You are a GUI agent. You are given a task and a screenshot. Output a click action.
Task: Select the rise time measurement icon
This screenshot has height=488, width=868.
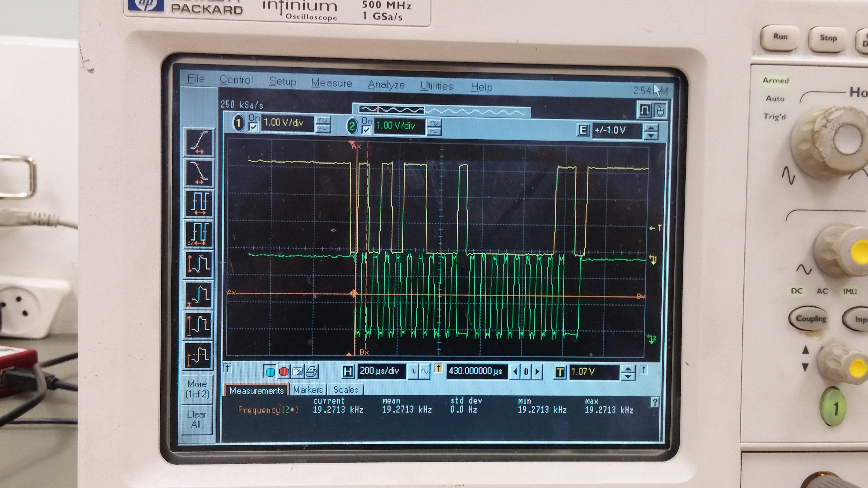(x=199, y=142)
